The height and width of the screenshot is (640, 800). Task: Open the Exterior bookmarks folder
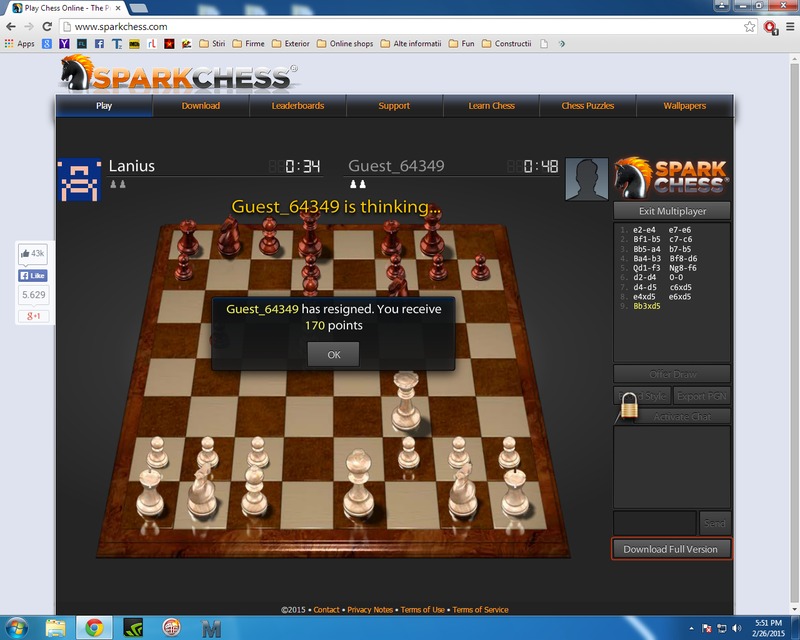click(x=291, y=44)
